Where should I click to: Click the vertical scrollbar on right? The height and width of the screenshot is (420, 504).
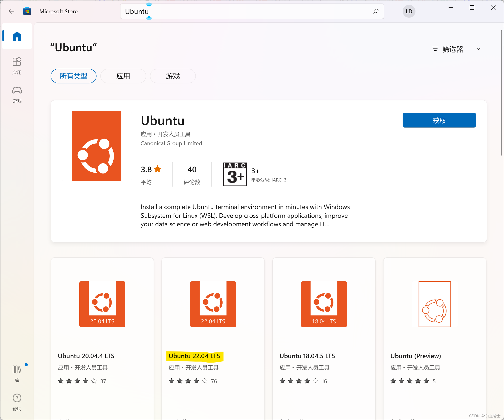(501, 93)
